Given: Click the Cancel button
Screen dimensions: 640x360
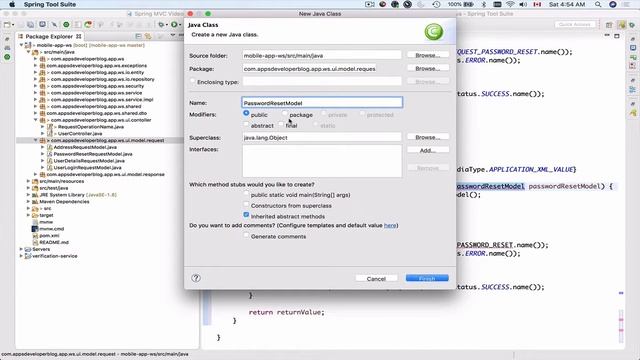Looking at the screenshot, I should [x=376, y=279].
